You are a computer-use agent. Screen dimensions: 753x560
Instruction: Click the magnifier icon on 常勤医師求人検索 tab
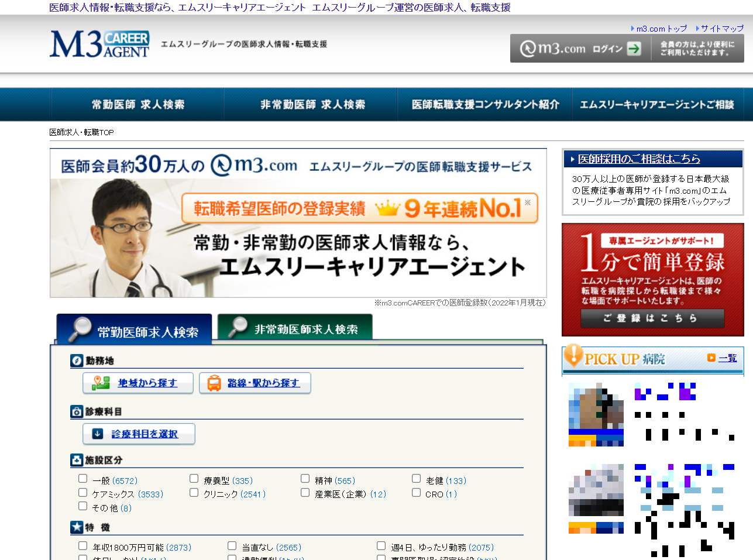(79, 329)
